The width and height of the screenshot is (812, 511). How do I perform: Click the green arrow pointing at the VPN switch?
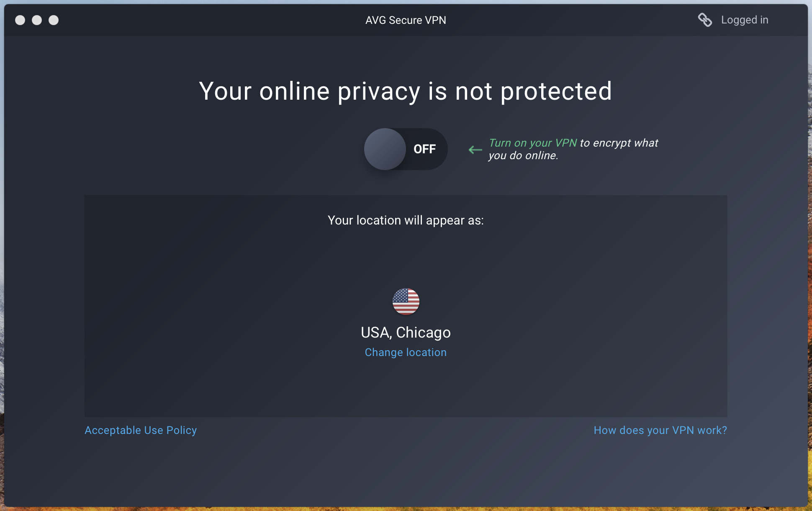click(475, 150)
